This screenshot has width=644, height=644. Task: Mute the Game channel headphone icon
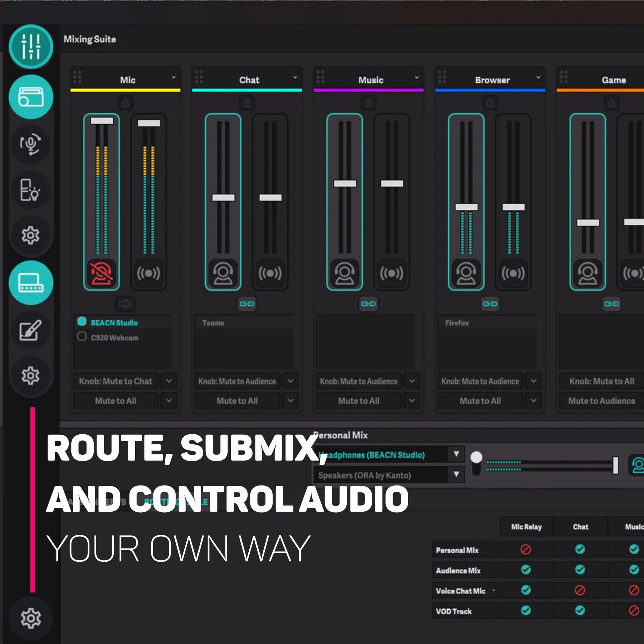tap(587, 273)
